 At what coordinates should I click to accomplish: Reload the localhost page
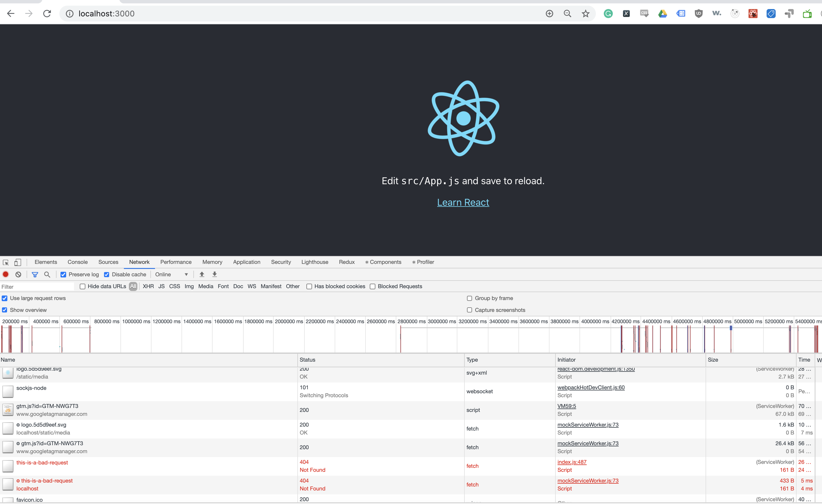pyautogui.click(x=47, y=14)
